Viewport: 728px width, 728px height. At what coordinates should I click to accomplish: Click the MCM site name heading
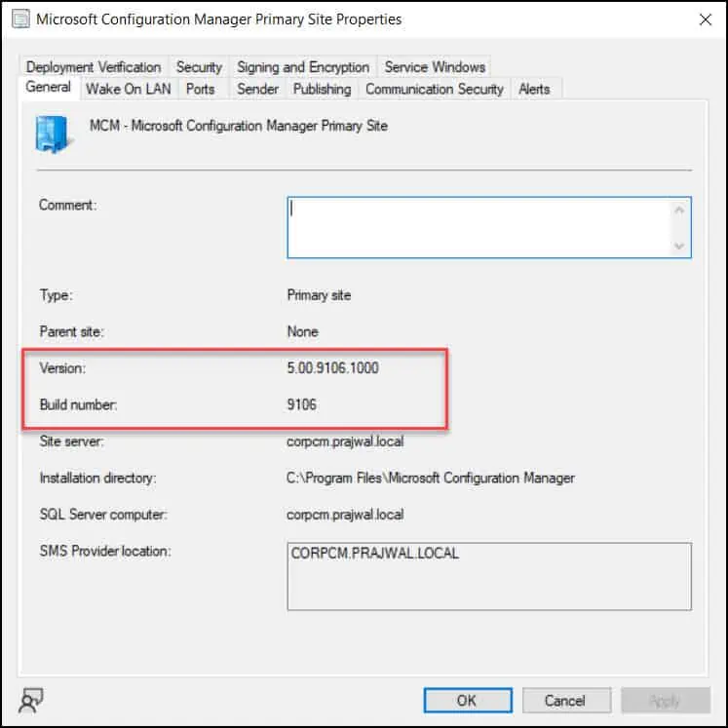[x=239, y=126]
